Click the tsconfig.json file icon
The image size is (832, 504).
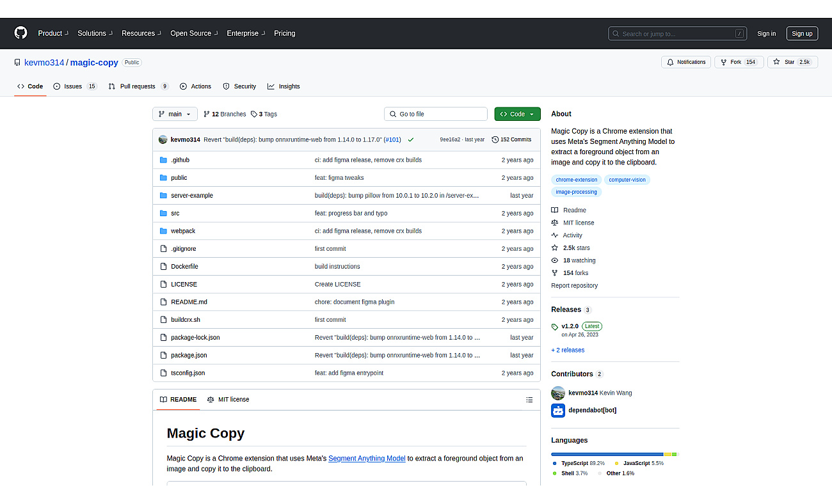[163, 373]
